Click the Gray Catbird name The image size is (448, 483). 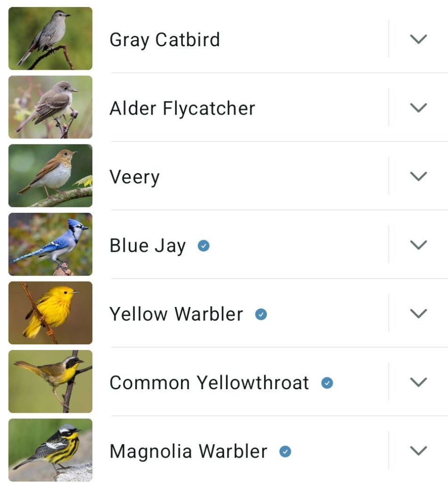pyautogui.click(x=165, y=40)
